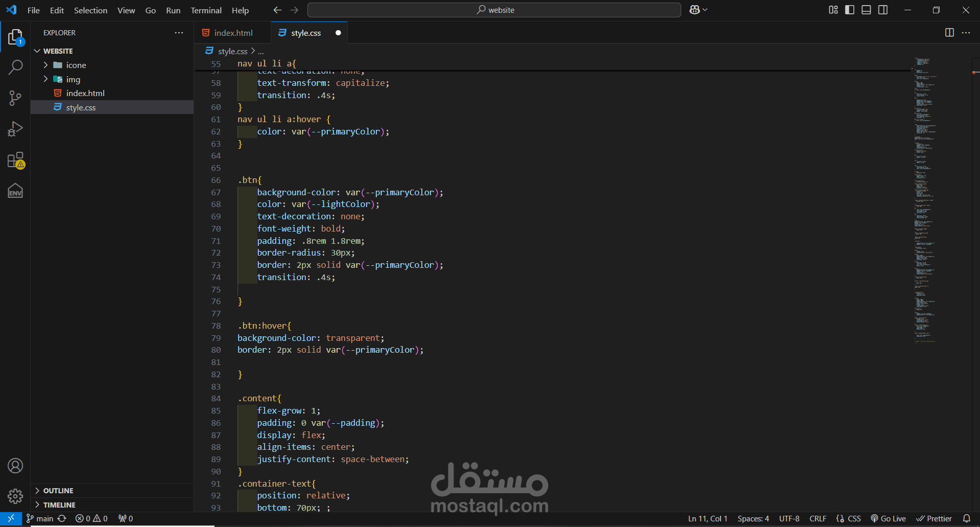Switch to the index.html tab
Image resolution: width=980 pixels, height=527 pixels.
pyautogui.click(x=232, y=33)
